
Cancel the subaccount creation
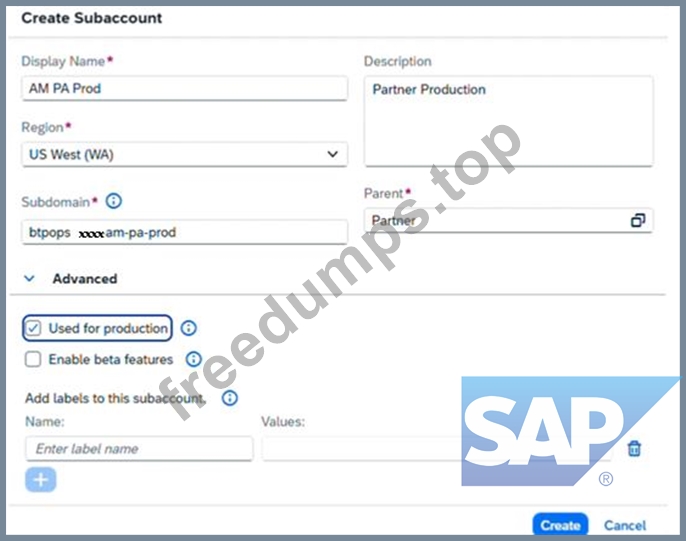point(625,525)
